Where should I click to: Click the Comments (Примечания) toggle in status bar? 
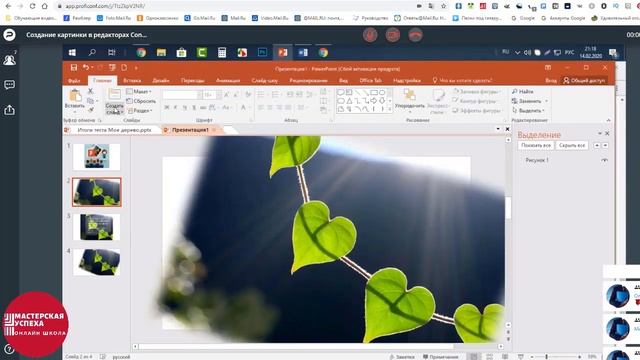[x=440, y=357]
